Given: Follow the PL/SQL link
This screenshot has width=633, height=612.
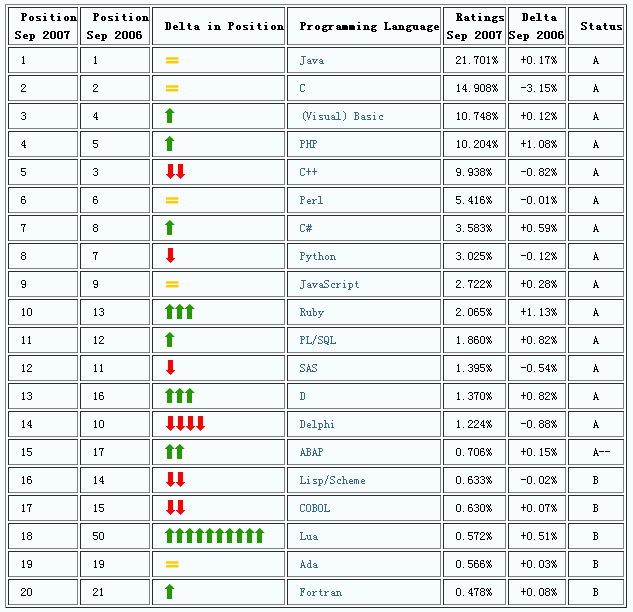Looking at the screenshot, I should tap(318, 341).
